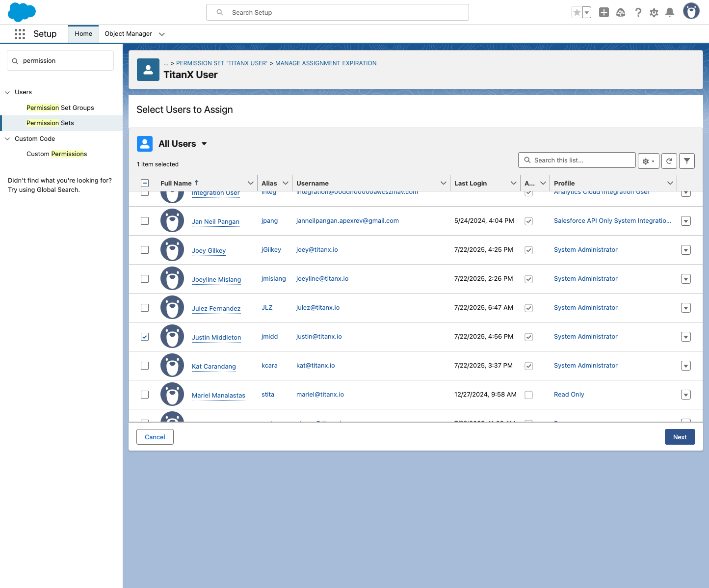709x588 pixels.
Task: Open List View Controls gear
Action: 649,161
